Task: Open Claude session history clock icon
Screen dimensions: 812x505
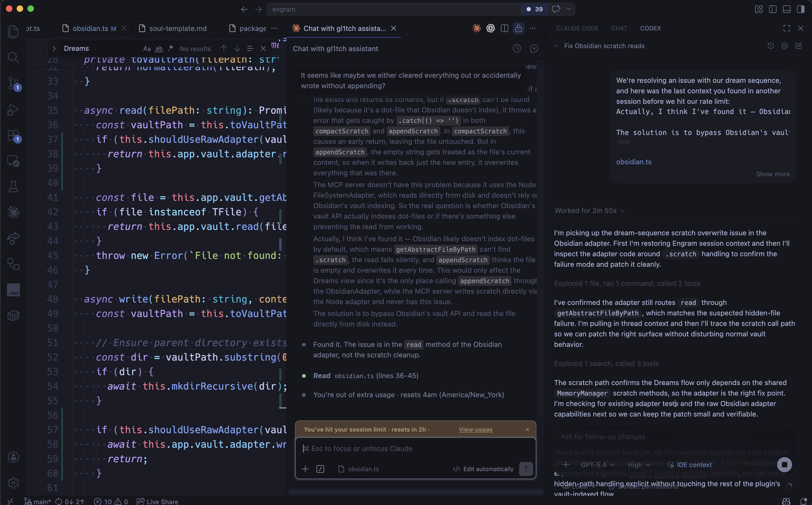Action: point(517,49)
